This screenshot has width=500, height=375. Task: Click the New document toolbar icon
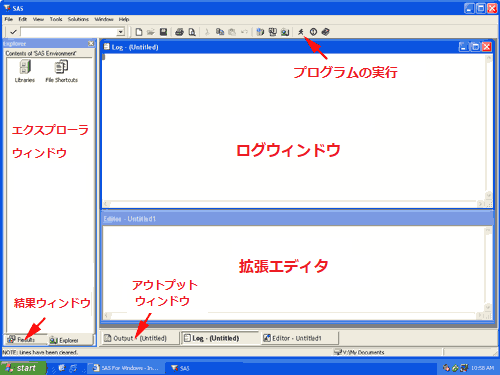point(139,32)
